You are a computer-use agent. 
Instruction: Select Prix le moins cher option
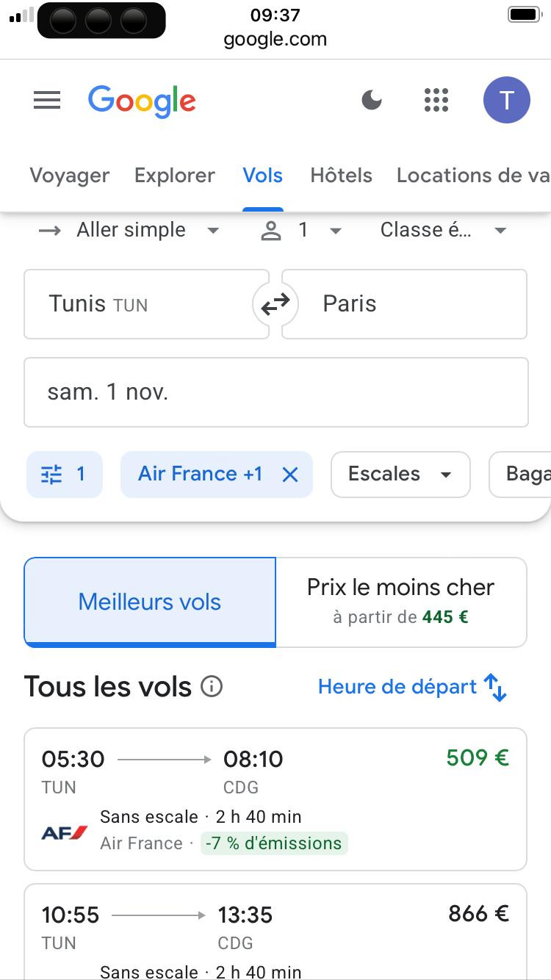click(400, 602)
